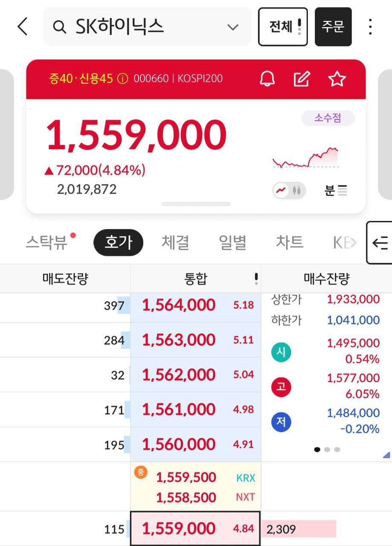Tap the 2,309 bid quantity bar
The height and width of the screenshot is (546, 392).
(x=299, y=529)
